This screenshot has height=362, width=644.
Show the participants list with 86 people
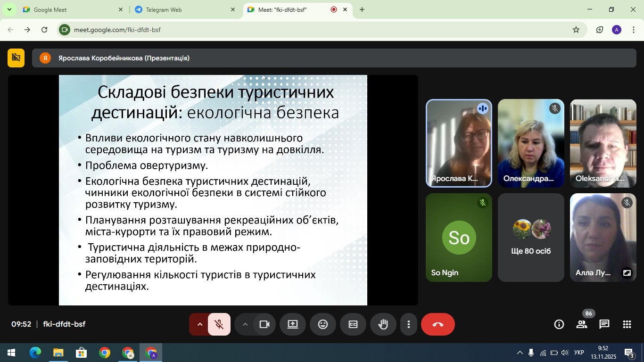pyautogui.click(x=582, y=324)
